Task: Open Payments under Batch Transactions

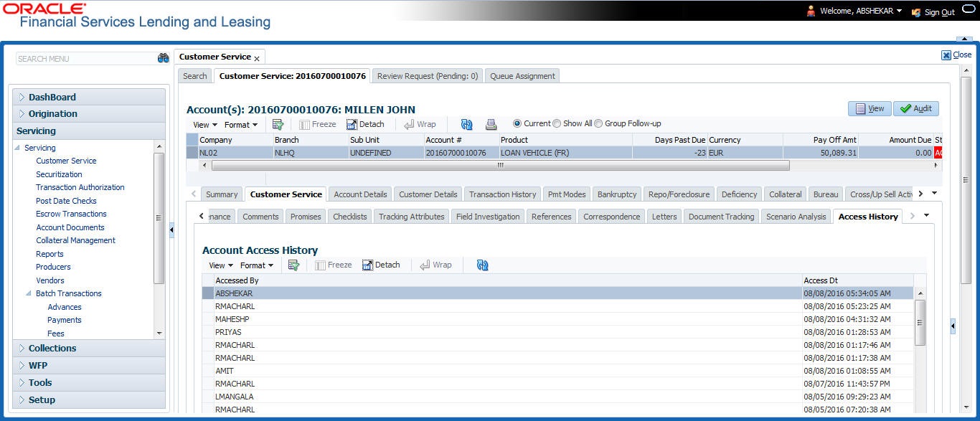Action: coord(65,320)
